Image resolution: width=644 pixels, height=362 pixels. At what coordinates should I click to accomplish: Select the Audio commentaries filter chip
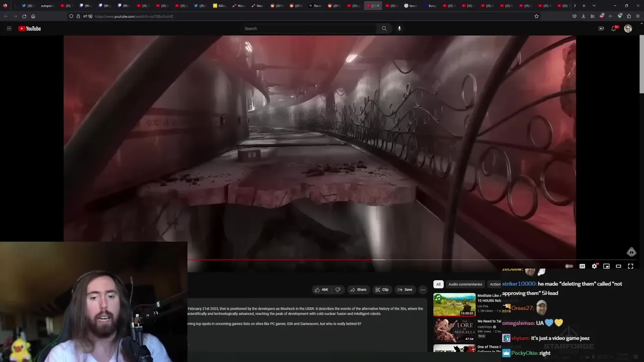(x=465, y=284)
